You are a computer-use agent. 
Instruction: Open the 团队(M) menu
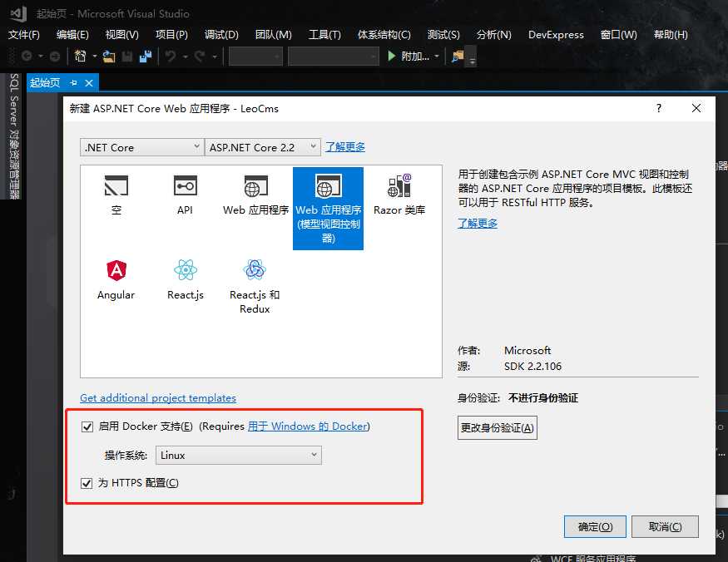[274, 35]
